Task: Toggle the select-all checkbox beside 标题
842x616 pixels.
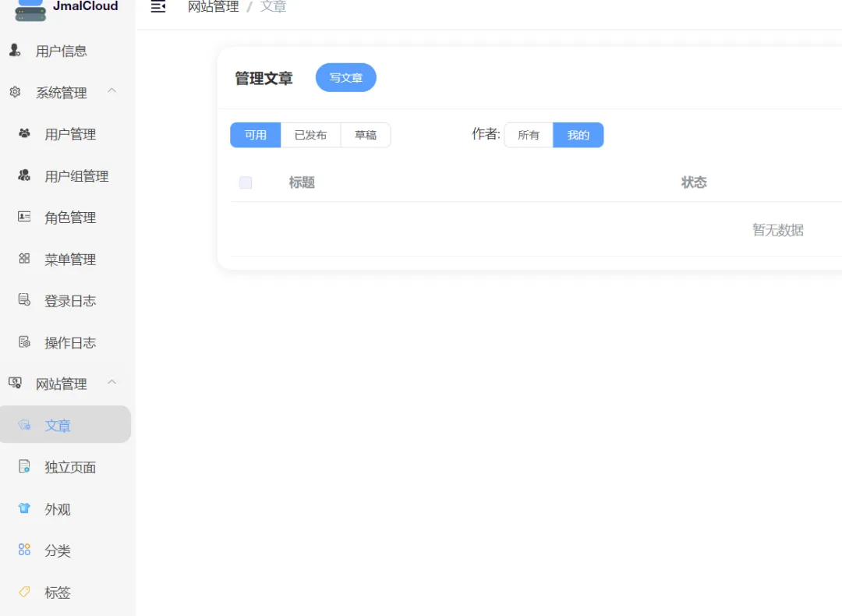Action: tap(246, 182)
